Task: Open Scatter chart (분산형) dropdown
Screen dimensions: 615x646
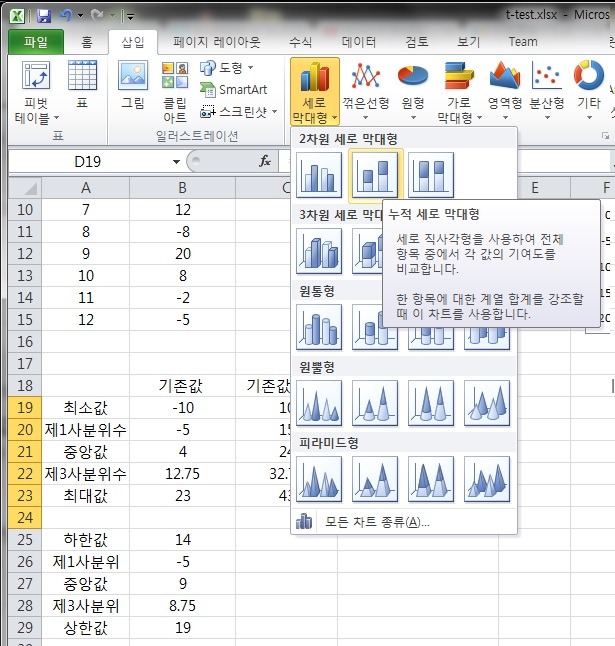Action: pyautogui.click(x=547, y=91)
